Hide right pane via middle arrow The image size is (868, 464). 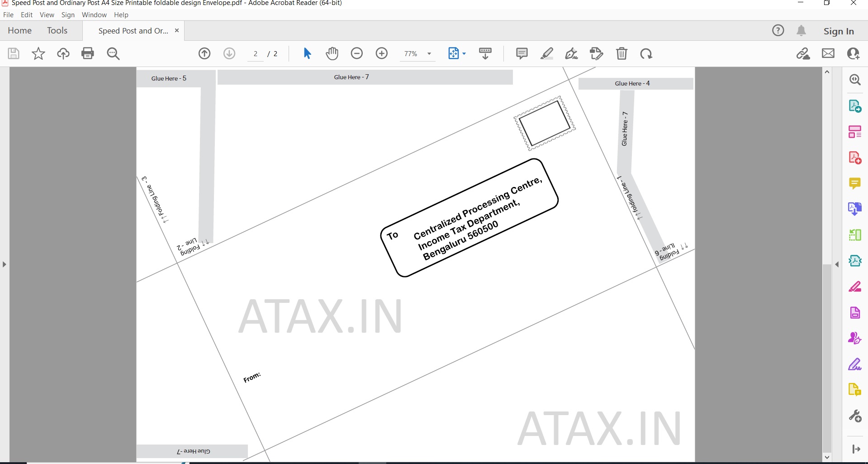[x=837, y=264]
